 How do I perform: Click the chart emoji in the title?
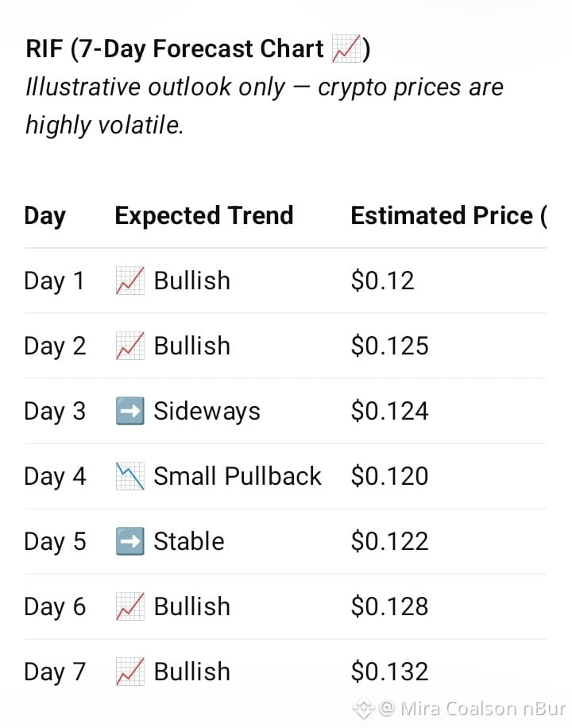[346, 48]
